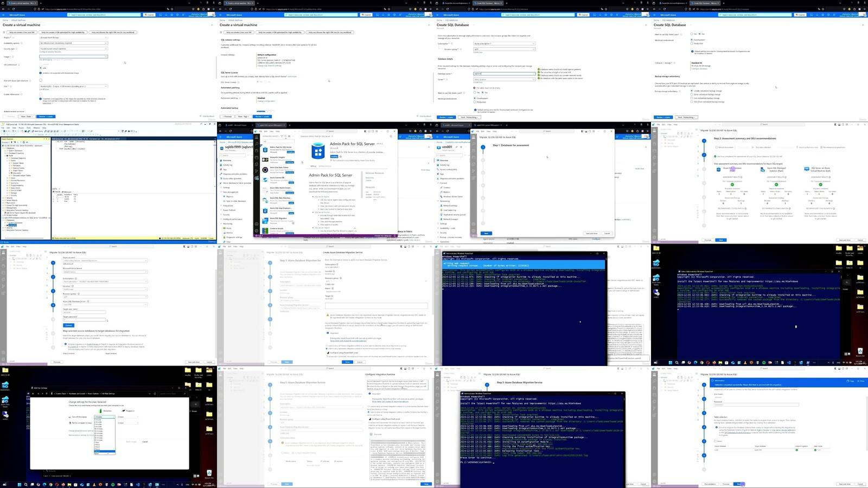This screenshot has height=488, width=868.
Task: Open Connect dropdown in SSMS Object Explorer
Action: pos(5,142)
